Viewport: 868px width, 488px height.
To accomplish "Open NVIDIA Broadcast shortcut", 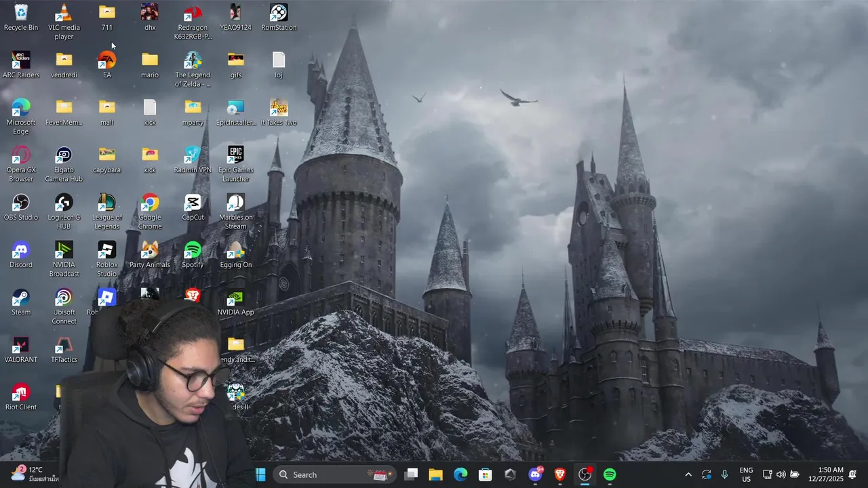I will [x=64, y=259].
